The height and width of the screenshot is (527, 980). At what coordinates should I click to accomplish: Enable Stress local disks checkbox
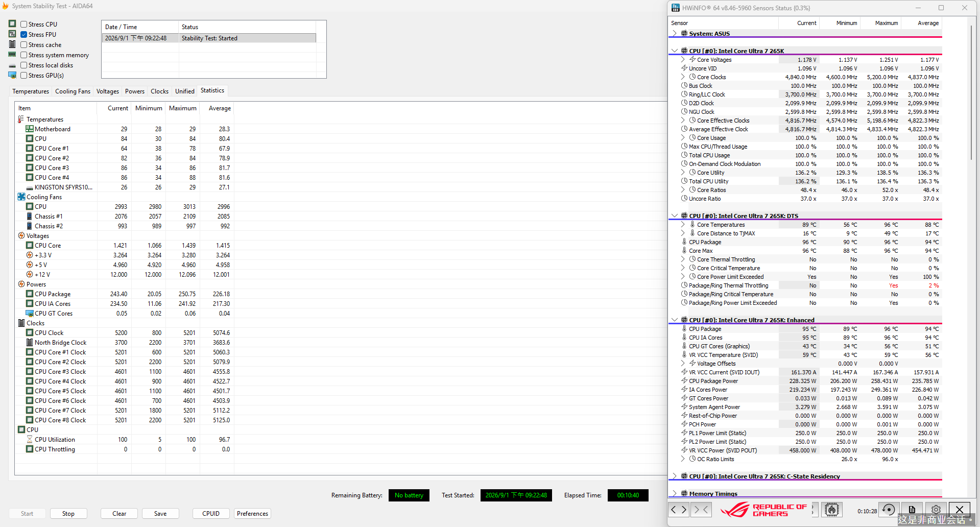click(x=23, y=65)
